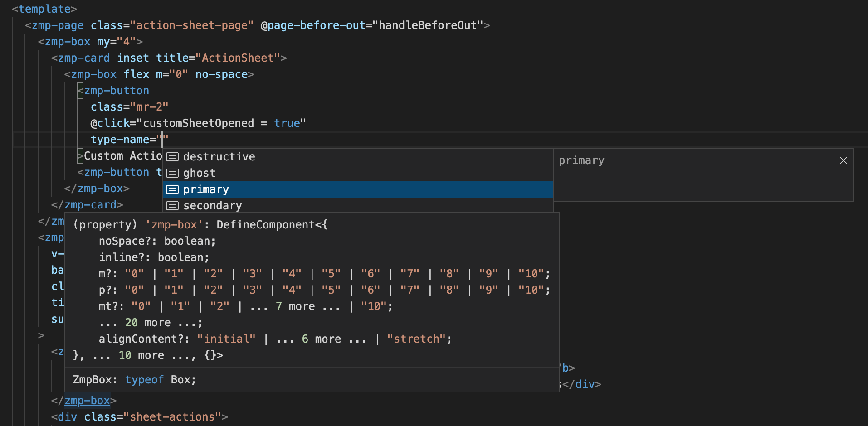Viewport: 868px width, 426px height.
Task: Click the underlined "zmp-box" closing tag
Action: (87, 401)
